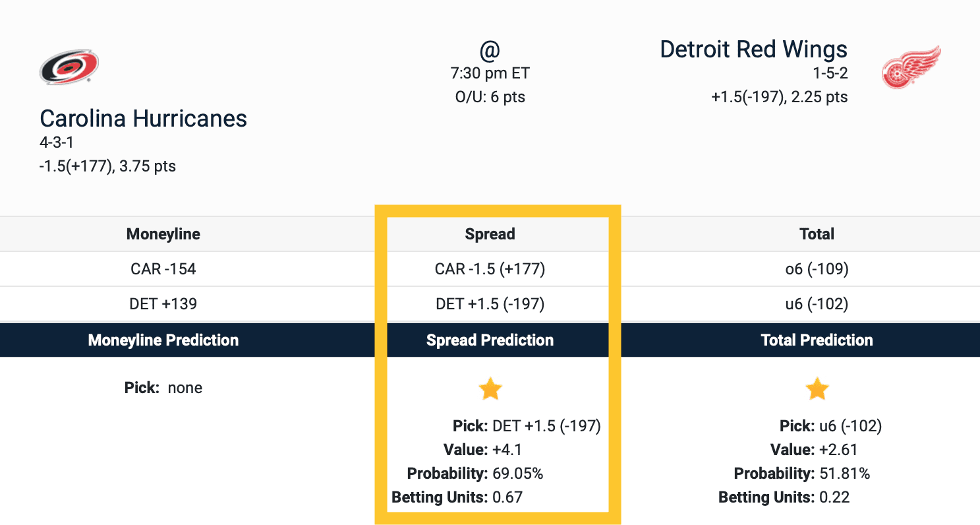The height and width of the screenshot is (525, 980).
Task: Click the Total Prediction heading
Action: point(817,340)
